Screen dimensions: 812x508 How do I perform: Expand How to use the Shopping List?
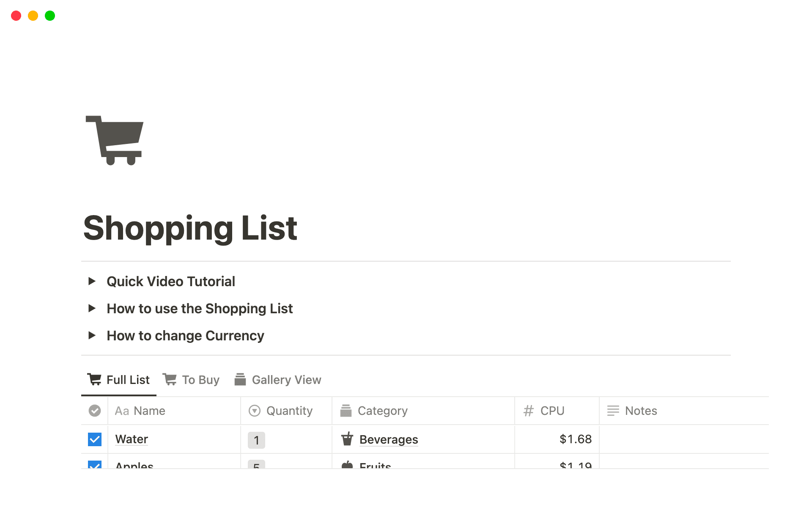[93, 308]
